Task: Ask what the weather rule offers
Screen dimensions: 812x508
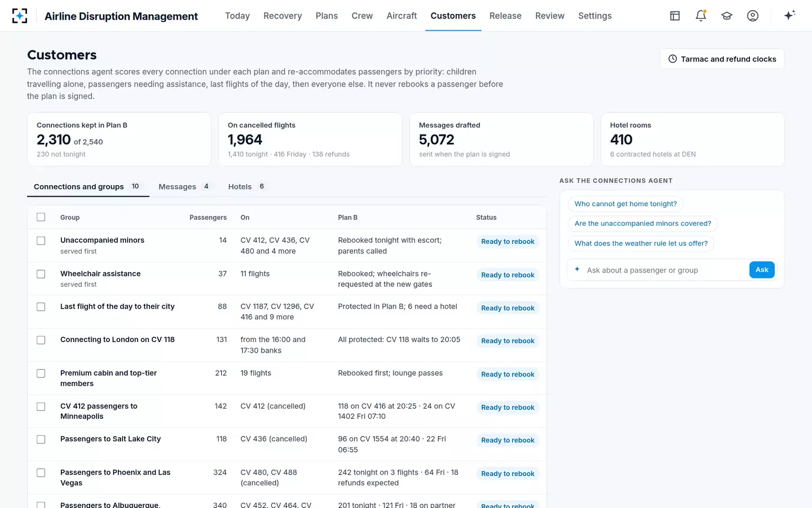Action: tap(641, 243)
